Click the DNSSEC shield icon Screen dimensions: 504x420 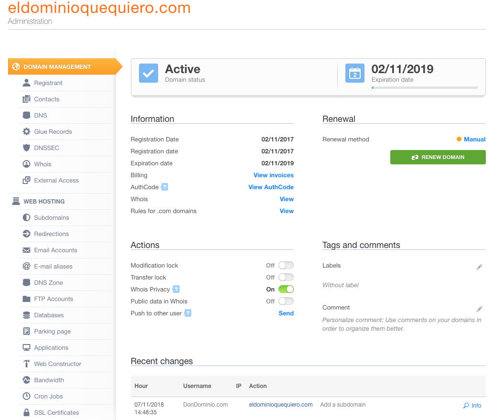pyautogui.click(x=26, y=148)
